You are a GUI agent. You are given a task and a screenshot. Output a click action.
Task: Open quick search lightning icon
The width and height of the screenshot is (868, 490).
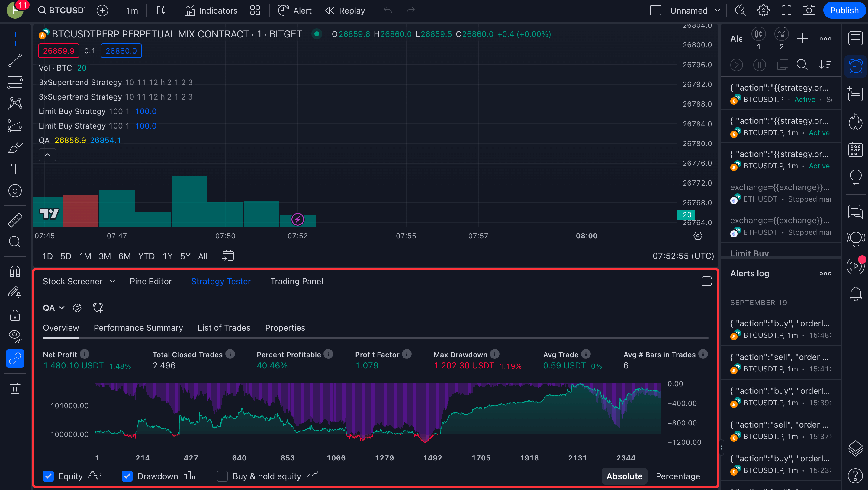pos(741,11)
